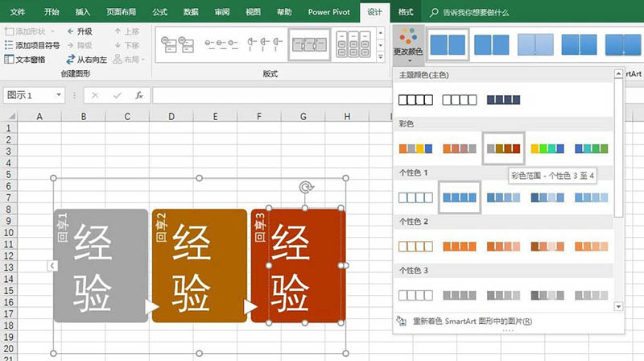Open the 布局 layout dropdown

130,59
